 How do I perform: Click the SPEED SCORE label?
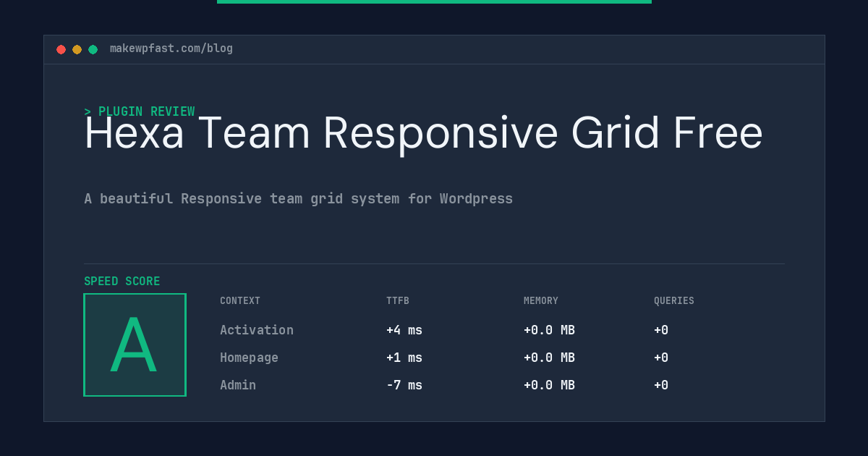(x=122, y=282)
